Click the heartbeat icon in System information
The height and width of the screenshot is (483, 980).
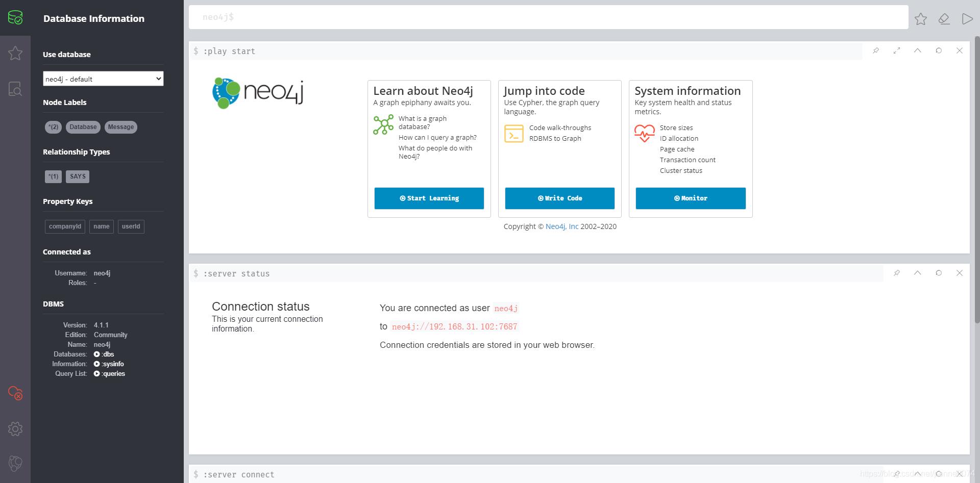click(645, 134)
